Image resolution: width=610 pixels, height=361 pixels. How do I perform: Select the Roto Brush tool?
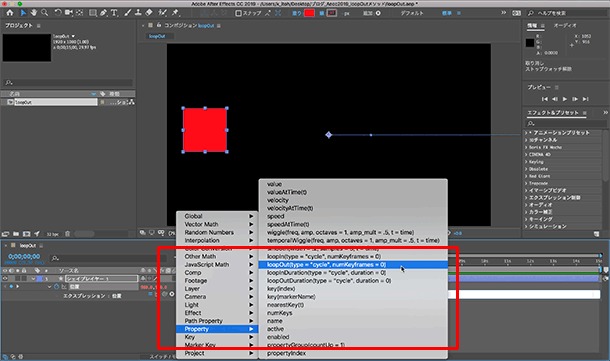(x=163, y=13)
